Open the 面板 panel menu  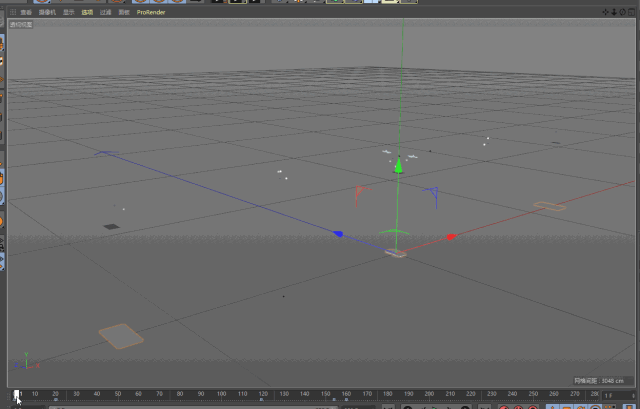tap(124, 12)
